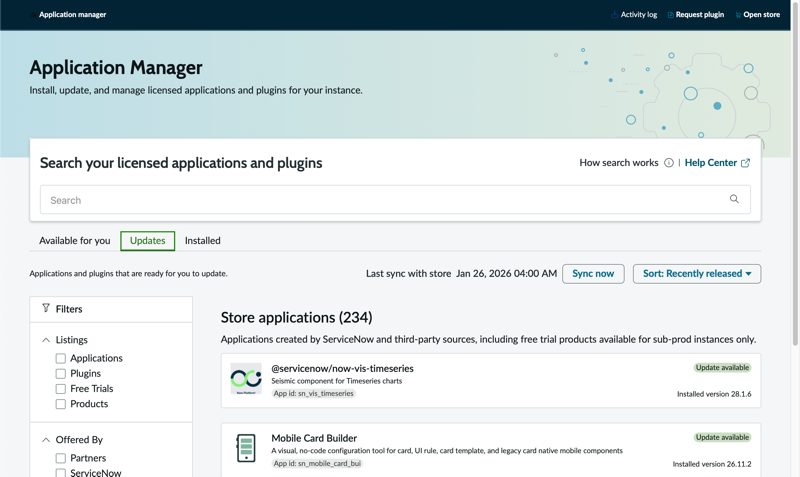
Task: Click the Request plugin icon
Action: tap(670, 15)
